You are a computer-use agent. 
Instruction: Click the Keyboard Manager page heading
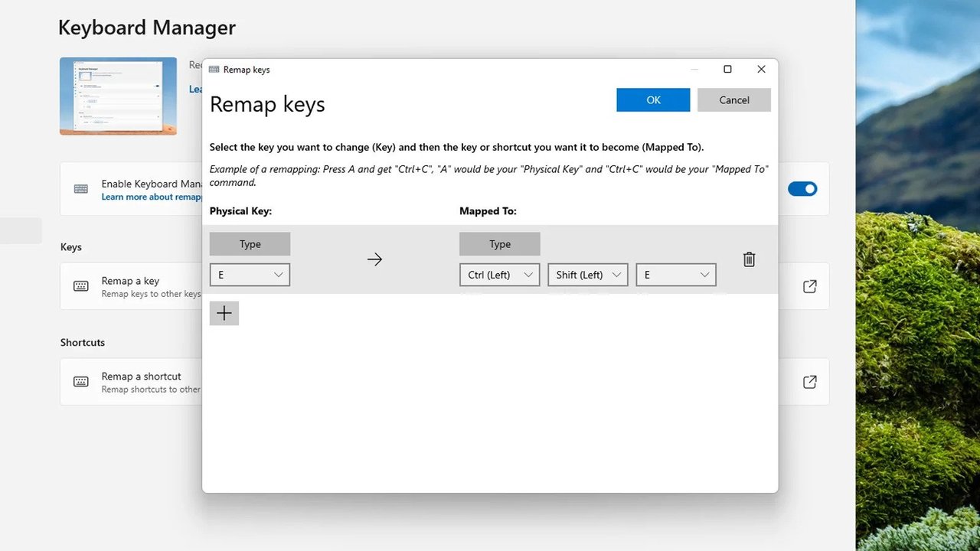coord(147,28)
